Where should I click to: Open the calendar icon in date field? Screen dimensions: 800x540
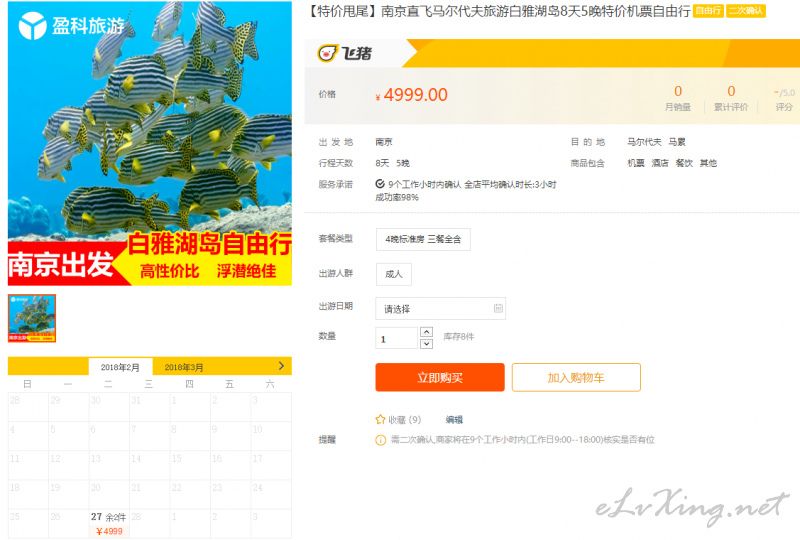click(498, 308)
